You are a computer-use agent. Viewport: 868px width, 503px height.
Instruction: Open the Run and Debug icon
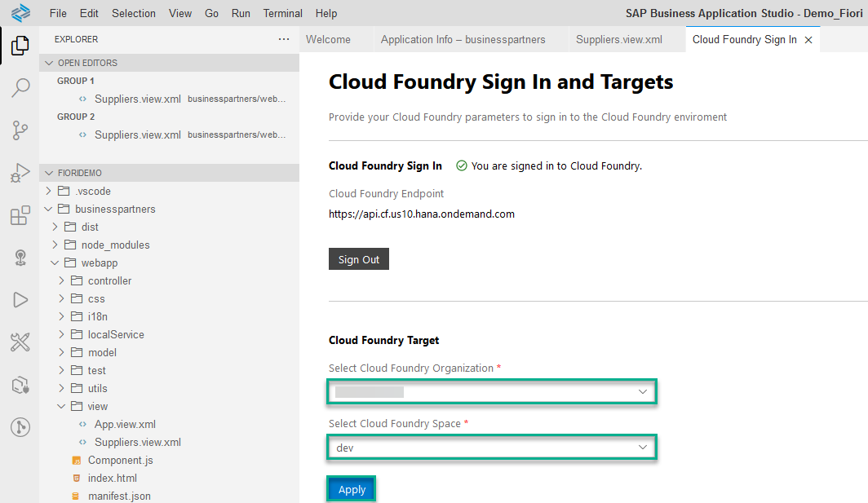click(x=20, y=173)
